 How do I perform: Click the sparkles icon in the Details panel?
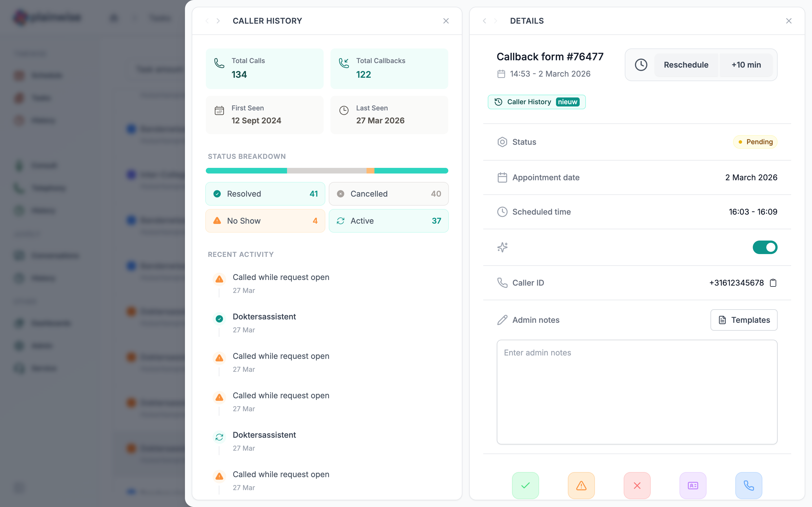(502, 247)
